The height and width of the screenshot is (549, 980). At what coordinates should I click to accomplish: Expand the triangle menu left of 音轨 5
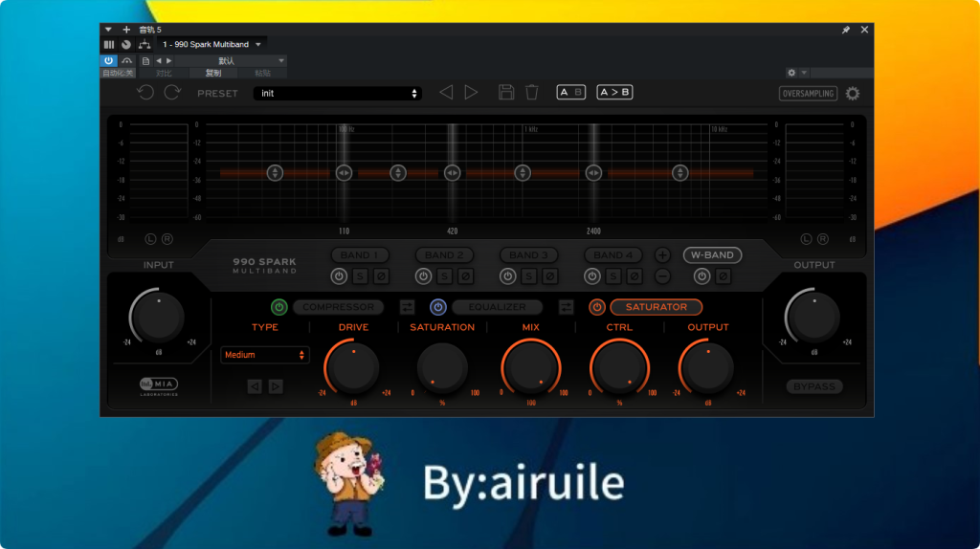coord(108,30)
